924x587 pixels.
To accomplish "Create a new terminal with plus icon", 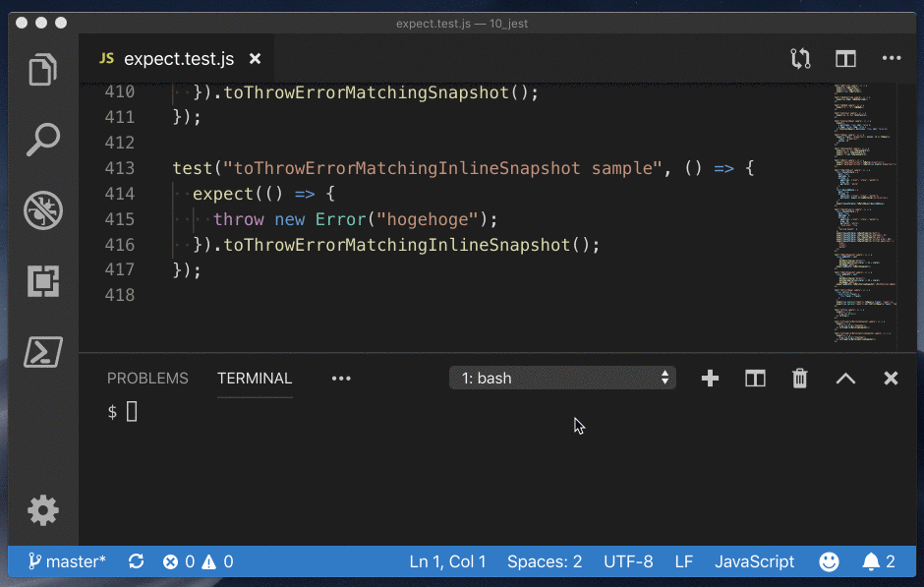I will point(710,379).
